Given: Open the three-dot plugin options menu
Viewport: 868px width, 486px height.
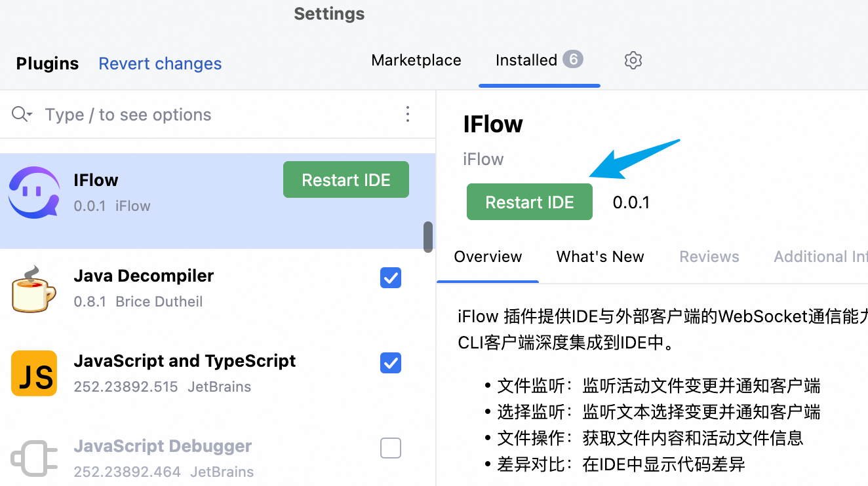Looking at the screenshot, I should coord(408,114).
